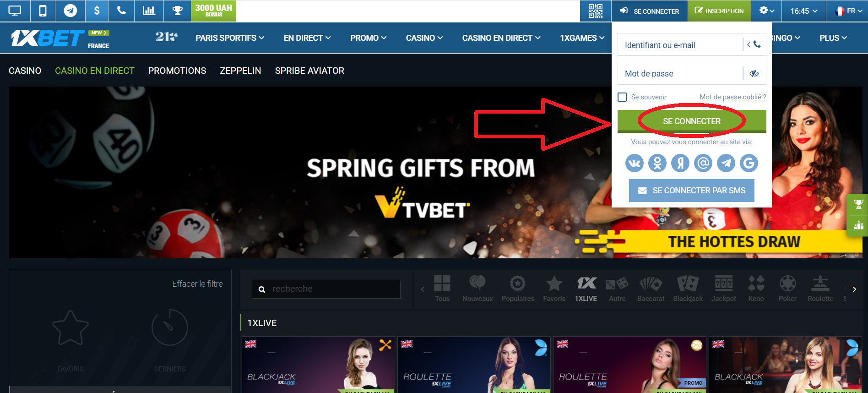Open the statistics bar chart icon

[x=149, y=11]
